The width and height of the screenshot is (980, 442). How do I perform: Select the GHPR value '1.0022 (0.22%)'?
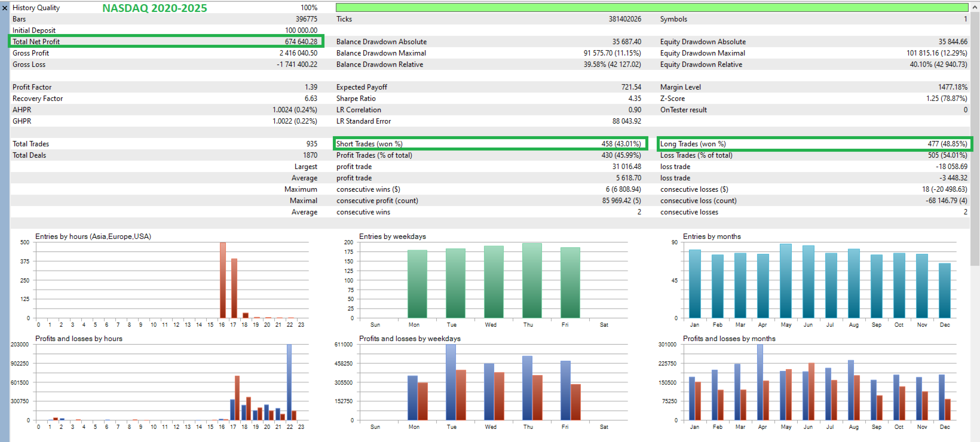(x=295, y=121)
